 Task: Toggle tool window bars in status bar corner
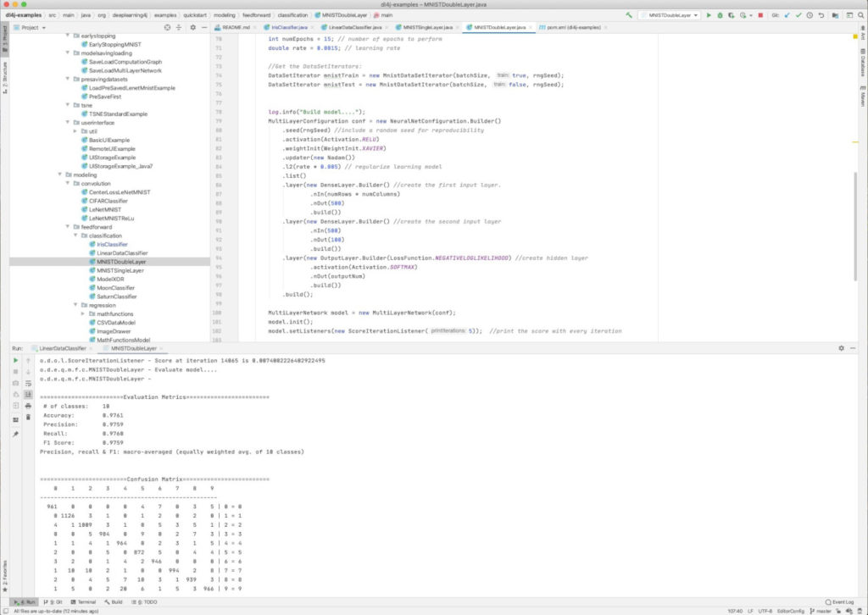(6, 611)
